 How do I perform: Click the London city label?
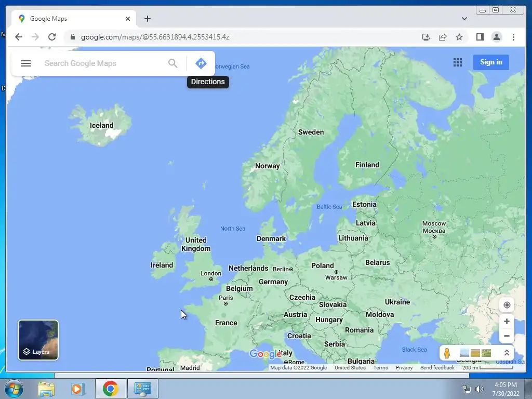click(x=211, y=273)
